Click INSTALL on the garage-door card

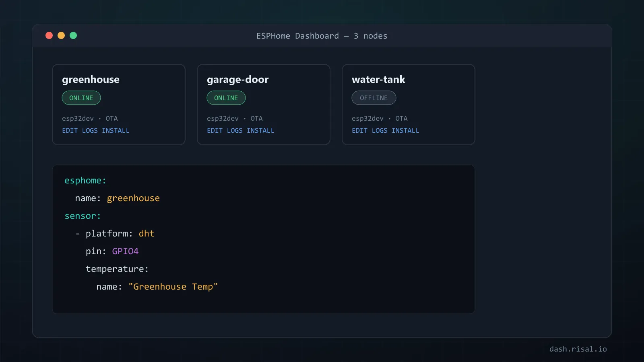click(260, 130)
